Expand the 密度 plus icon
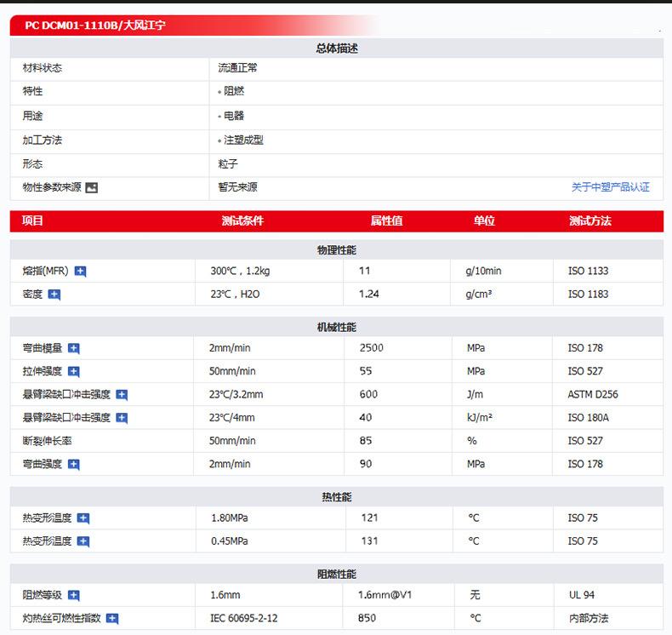 coord(54,295)
